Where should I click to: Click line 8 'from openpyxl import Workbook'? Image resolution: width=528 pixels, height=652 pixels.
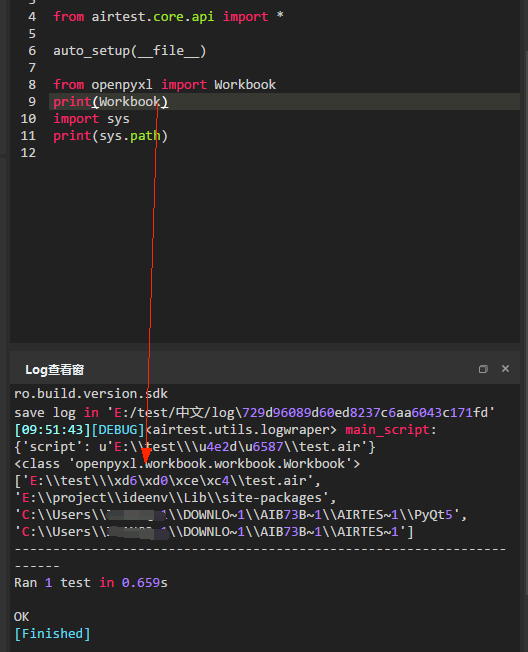[x=164, y=85]
